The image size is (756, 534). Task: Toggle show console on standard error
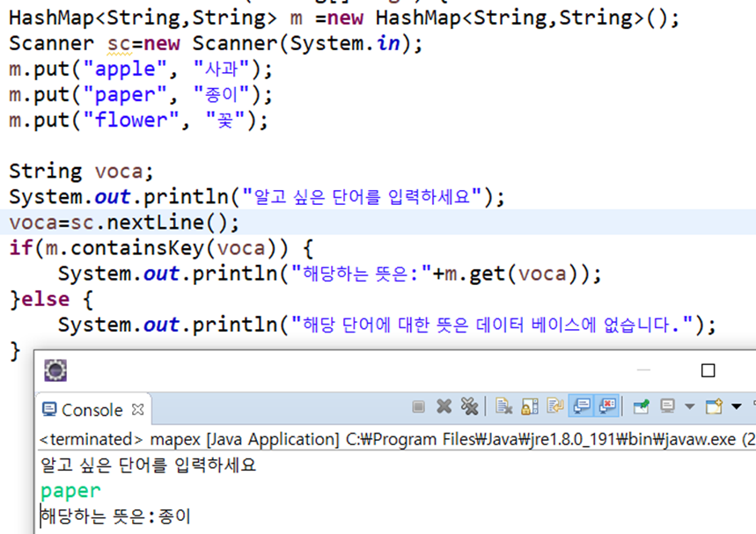pos(607,406)
